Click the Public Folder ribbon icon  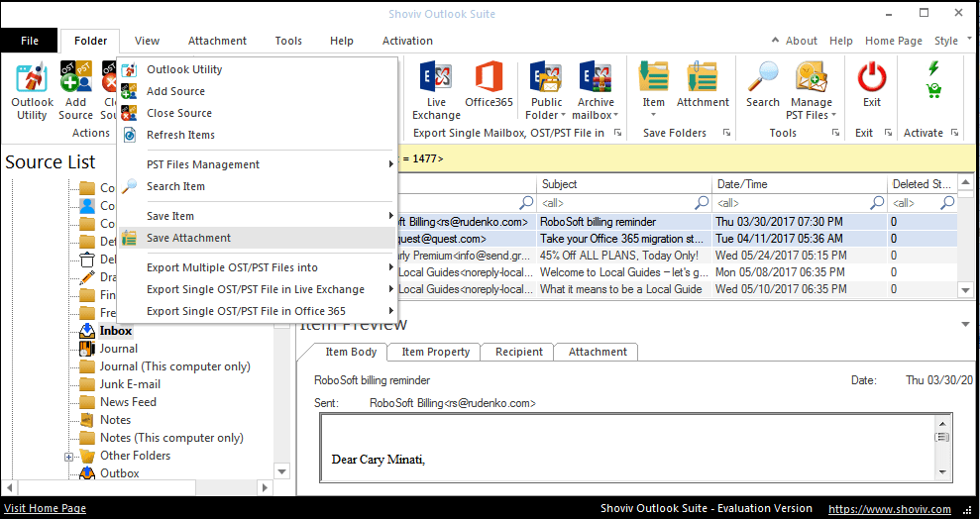[547, 77]
